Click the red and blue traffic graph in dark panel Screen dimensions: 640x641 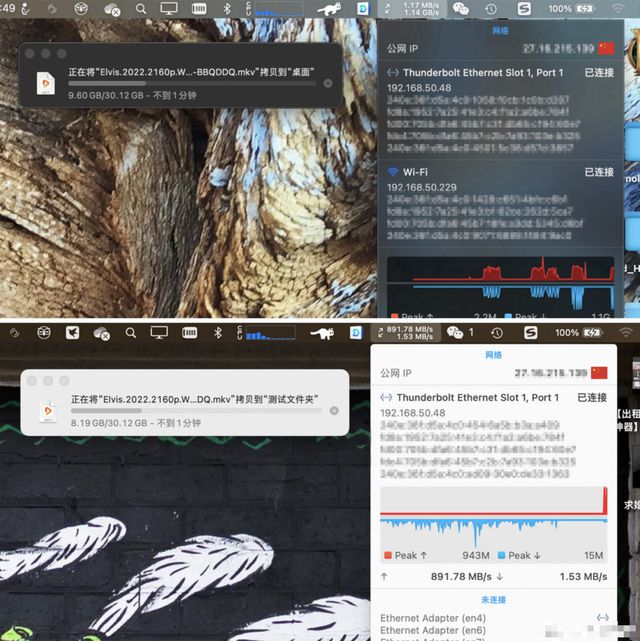(x=500, y=283)
